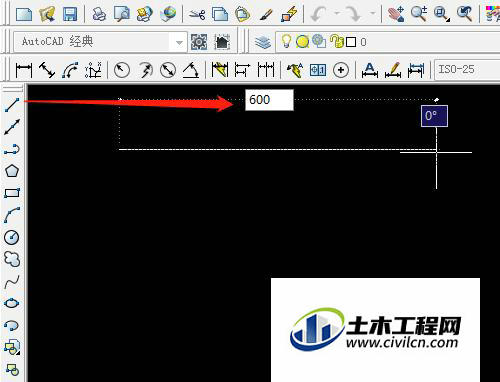Redo the last undone action
The image size is (500, 382).
tap(353, 14)
